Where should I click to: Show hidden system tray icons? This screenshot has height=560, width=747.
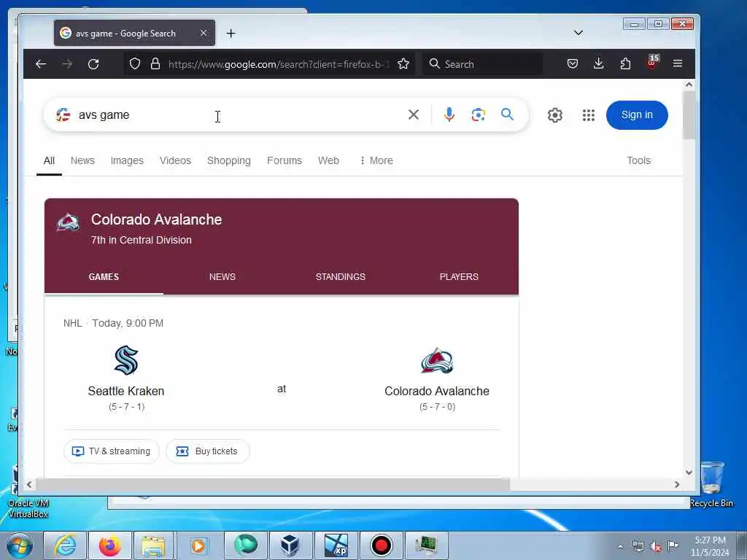coord(620,546)
